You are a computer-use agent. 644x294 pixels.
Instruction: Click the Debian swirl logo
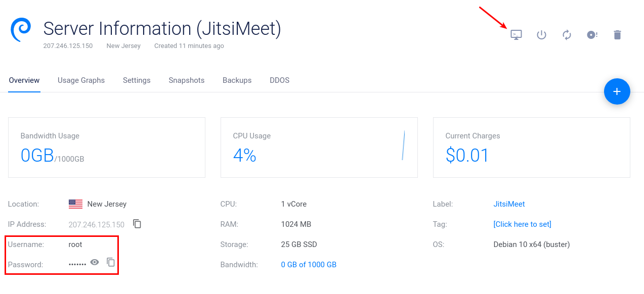[21, 30]
